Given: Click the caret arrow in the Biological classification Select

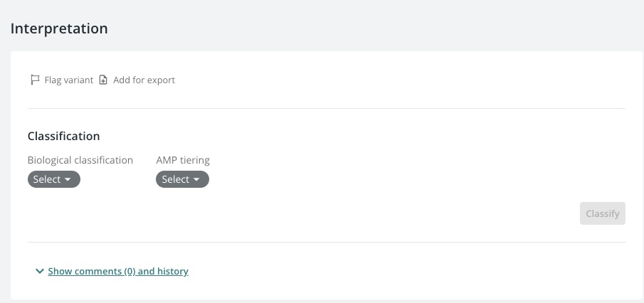Looking at the screenshot, I should pos(68,179).
